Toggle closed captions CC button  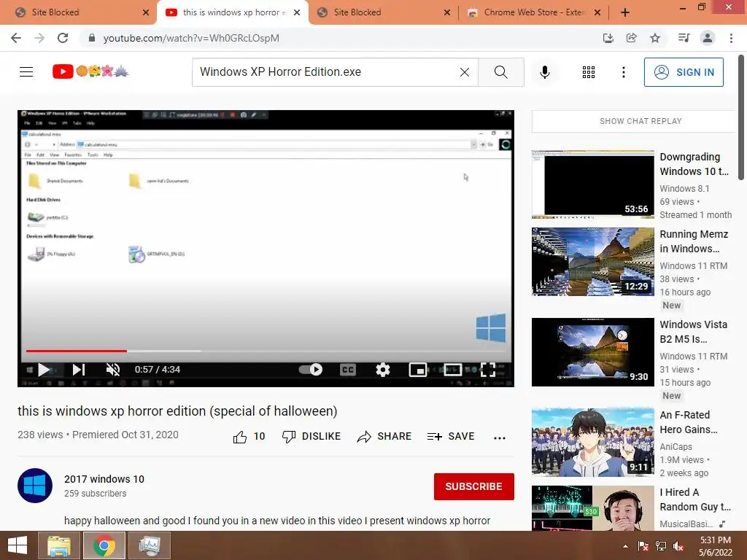[348, 370]
